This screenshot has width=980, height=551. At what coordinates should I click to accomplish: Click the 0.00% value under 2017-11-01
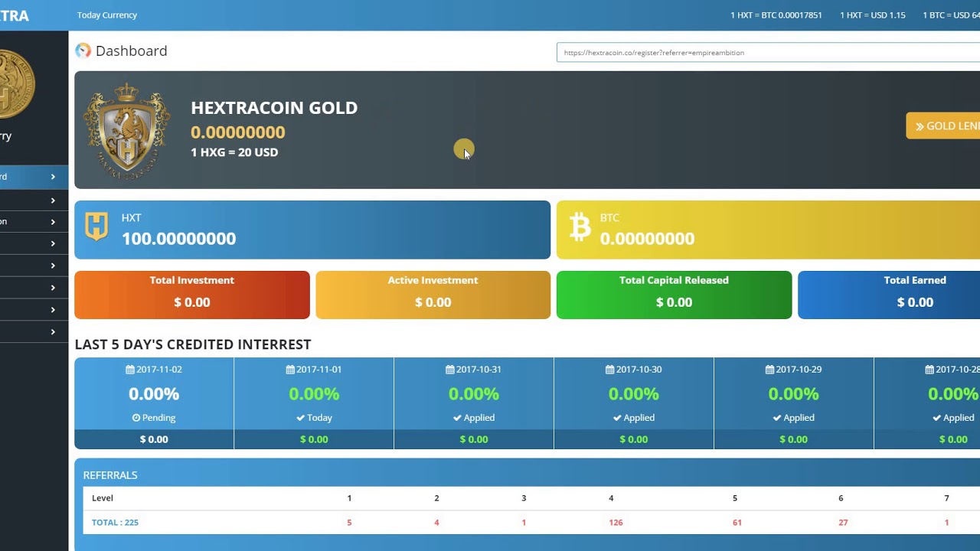pos(314,394)
